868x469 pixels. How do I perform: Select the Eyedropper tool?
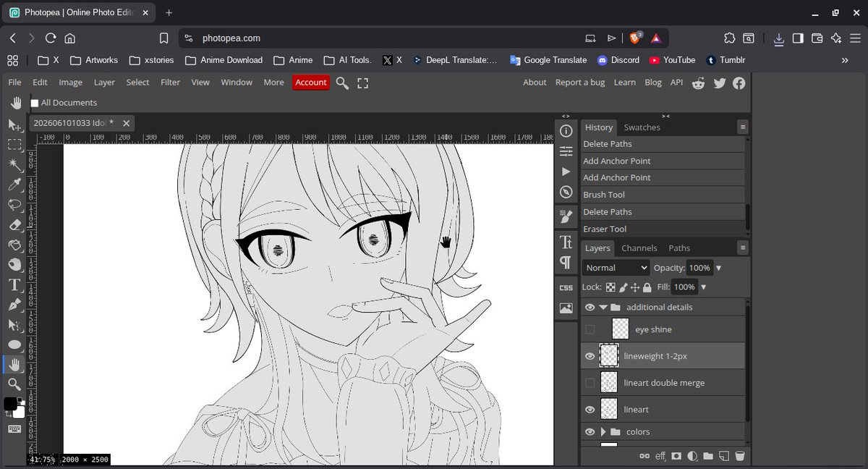pos(14,185)
